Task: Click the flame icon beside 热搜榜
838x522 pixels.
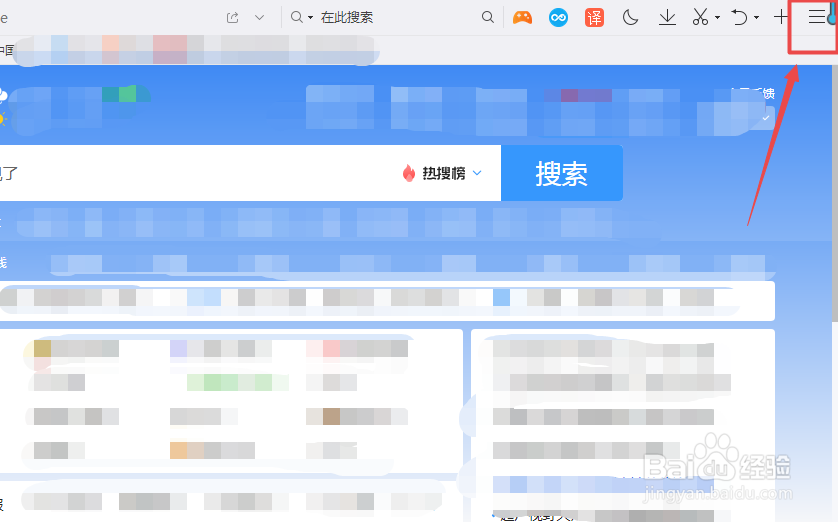Action: click(409, 173)
